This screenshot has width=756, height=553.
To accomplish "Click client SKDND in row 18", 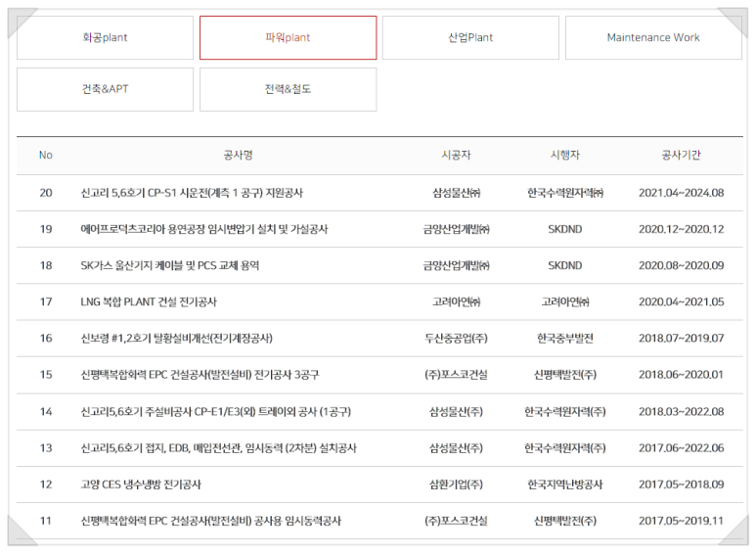I will coord(565,266).
